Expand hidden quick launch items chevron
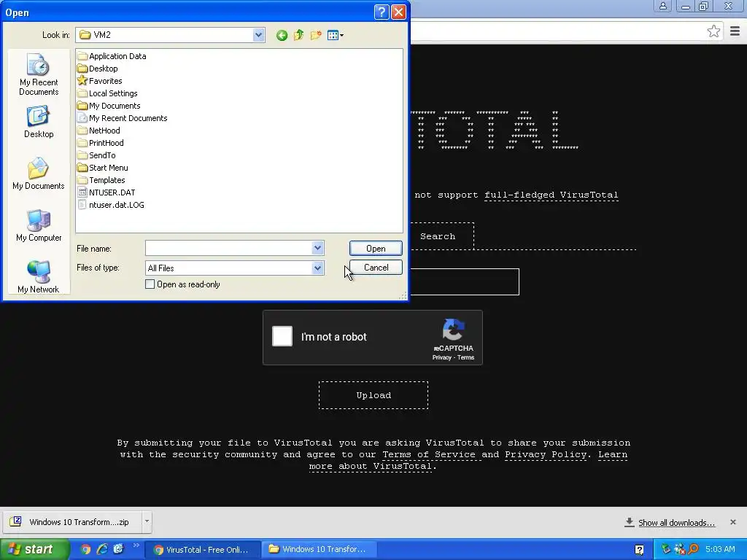The height and width of the screenshot is (560, 747). coord(136,545)
